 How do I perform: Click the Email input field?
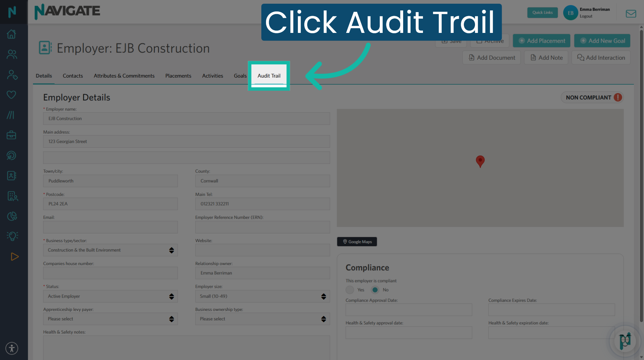tap(110, 227)
